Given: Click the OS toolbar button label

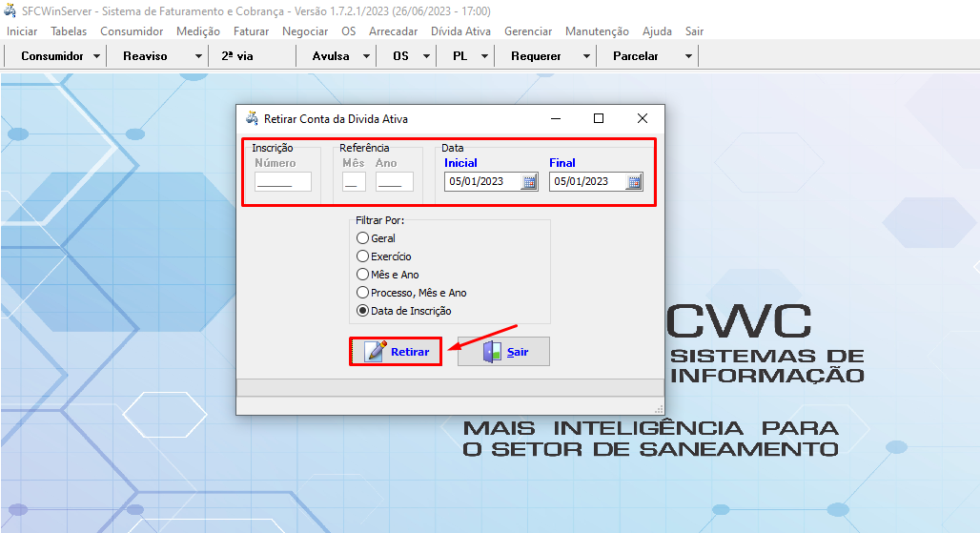Looking at the screenshot, I should tap(400, 56).
